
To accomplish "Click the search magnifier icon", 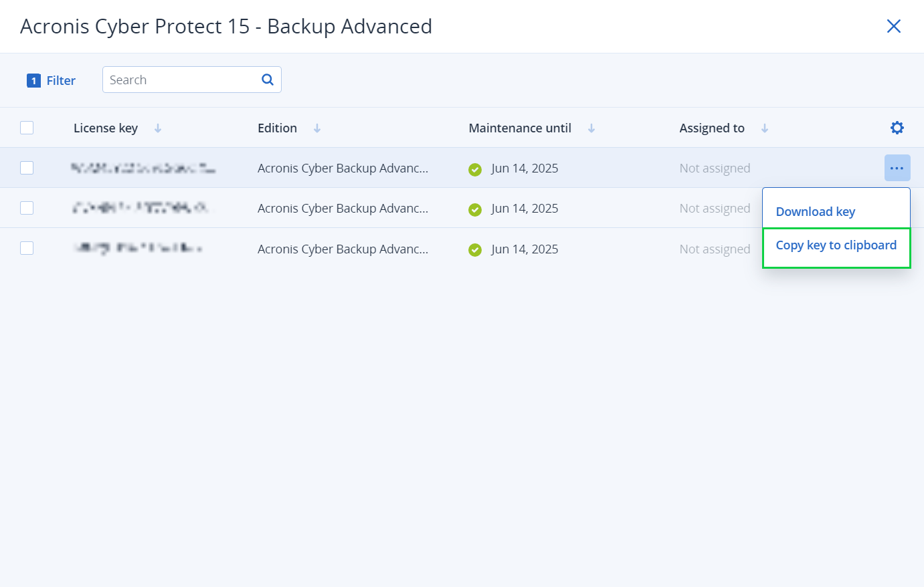I will (x=267, y=79).
